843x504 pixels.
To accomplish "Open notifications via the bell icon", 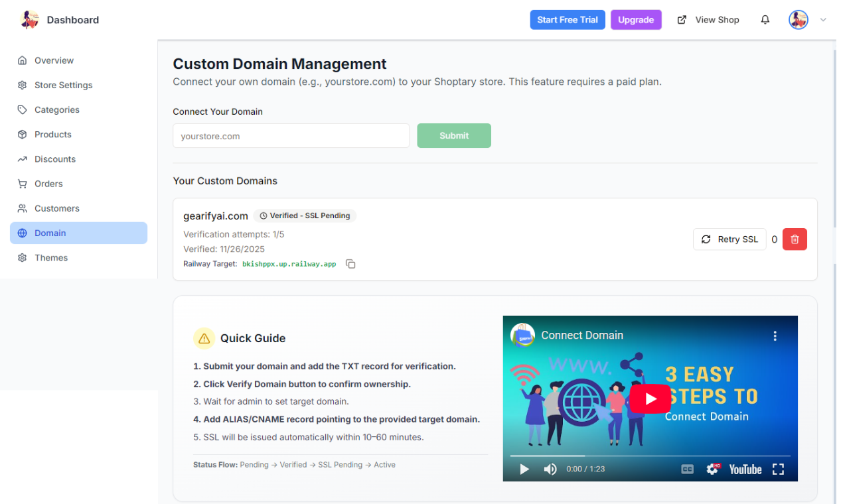I will coord(765,19).
